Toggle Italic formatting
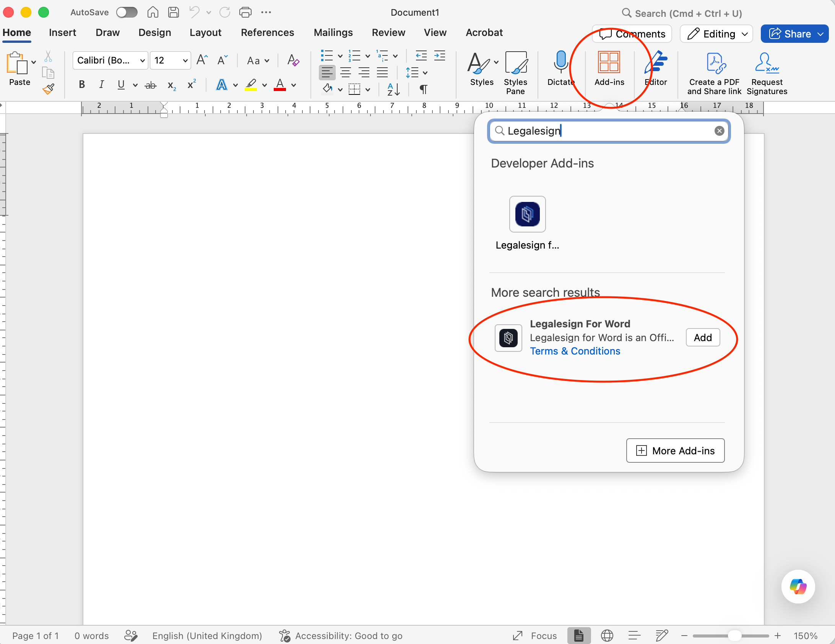The height and width of the screenshot is (644, 835). click(x=101, y=85)
